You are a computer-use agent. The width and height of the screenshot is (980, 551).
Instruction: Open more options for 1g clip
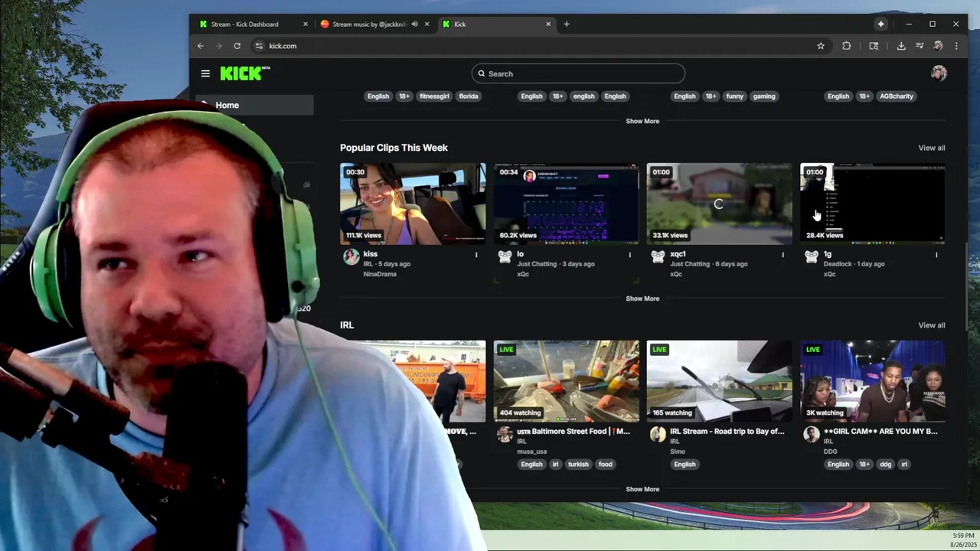click(936, 255)
